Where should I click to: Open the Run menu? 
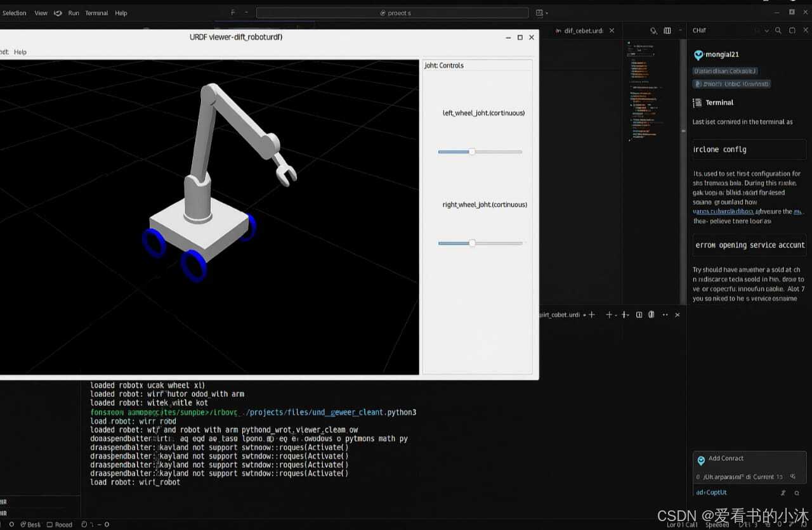click(x=74, y=13)
